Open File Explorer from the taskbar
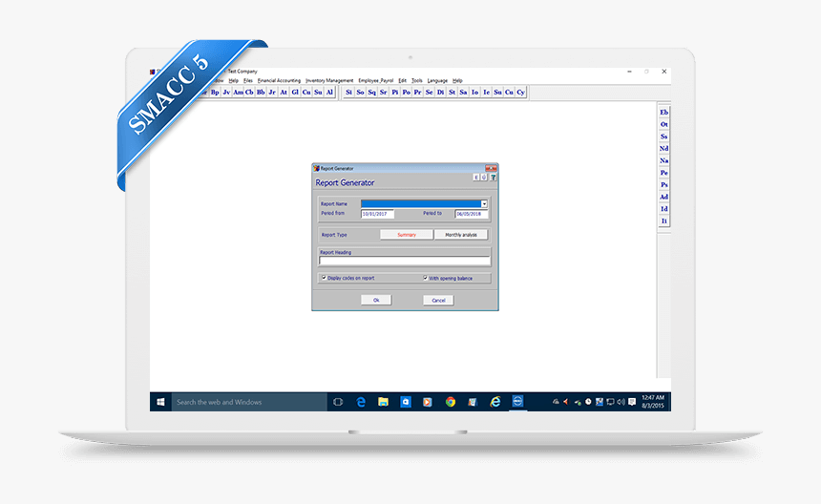This screenshot has height=504, width=821. pos(383,402)
